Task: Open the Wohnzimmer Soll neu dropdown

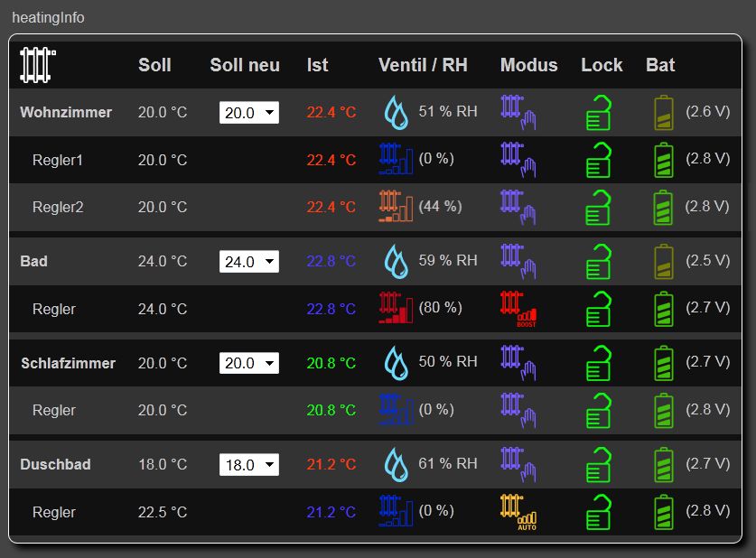Action: coord(249,112)
